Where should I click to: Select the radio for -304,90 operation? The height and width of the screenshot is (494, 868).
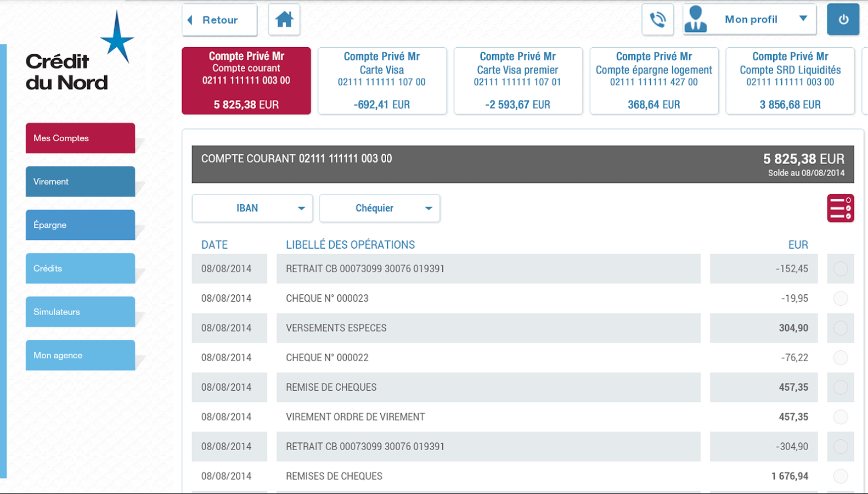841,447
